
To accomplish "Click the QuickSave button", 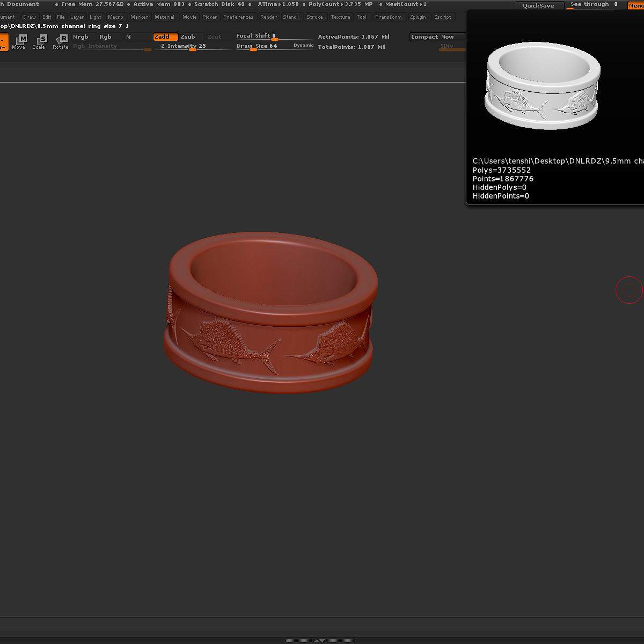I will [539, 5].
